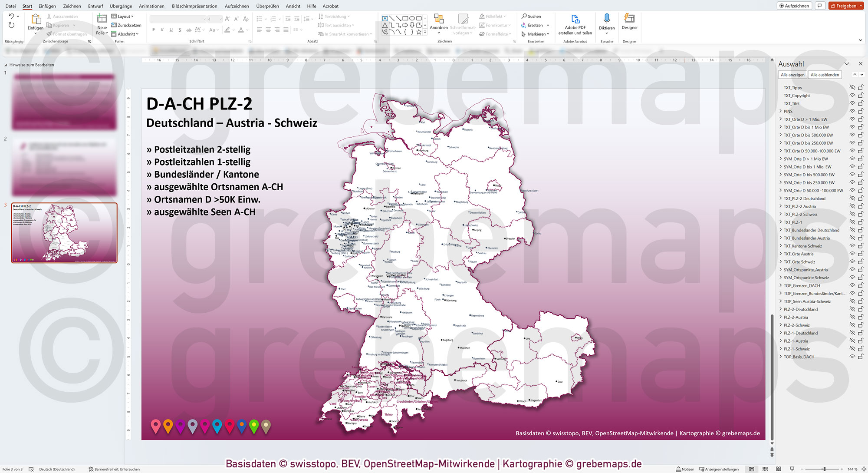The width and height of the screenshot is (868, 473).
Task: Open the Layout dropdown
Action: click(123, 16)
